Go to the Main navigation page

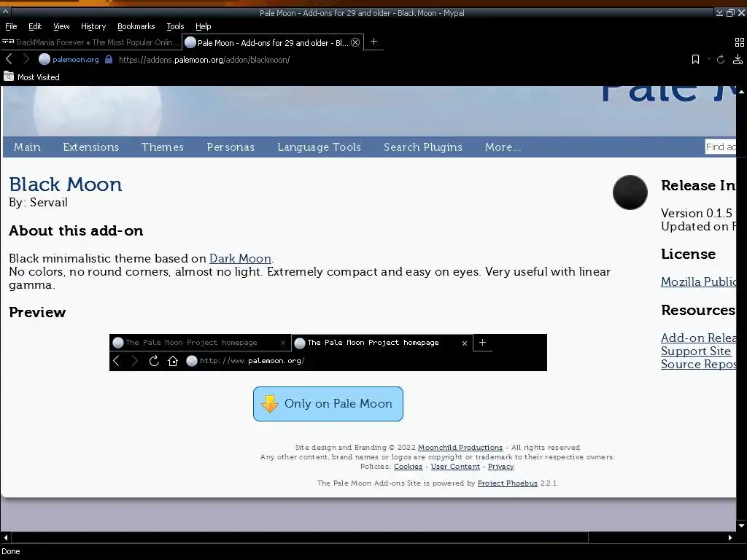tap(27, 147)
